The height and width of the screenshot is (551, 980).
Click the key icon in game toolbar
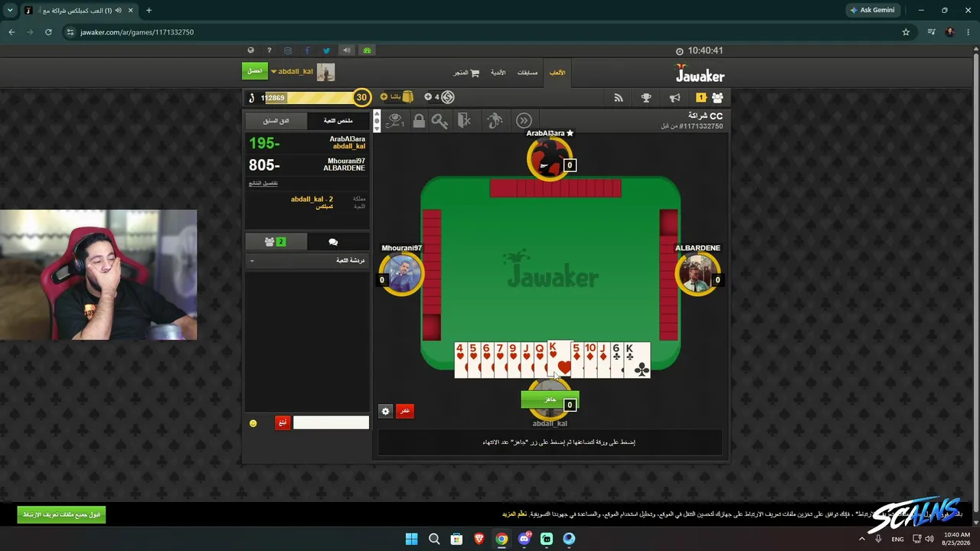(439, 121)
